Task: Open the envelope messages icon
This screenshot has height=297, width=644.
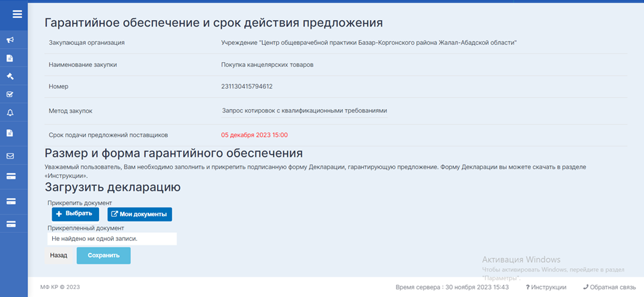Action: [10, 156]
